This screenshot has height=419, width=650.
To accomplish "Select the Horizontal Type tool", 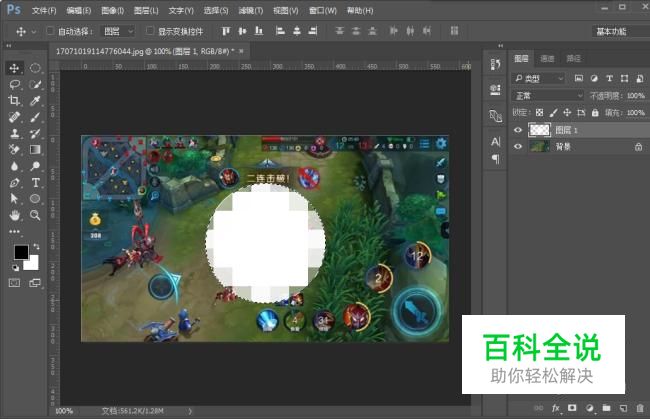I will pyautogui.click(x=35, y=182).
